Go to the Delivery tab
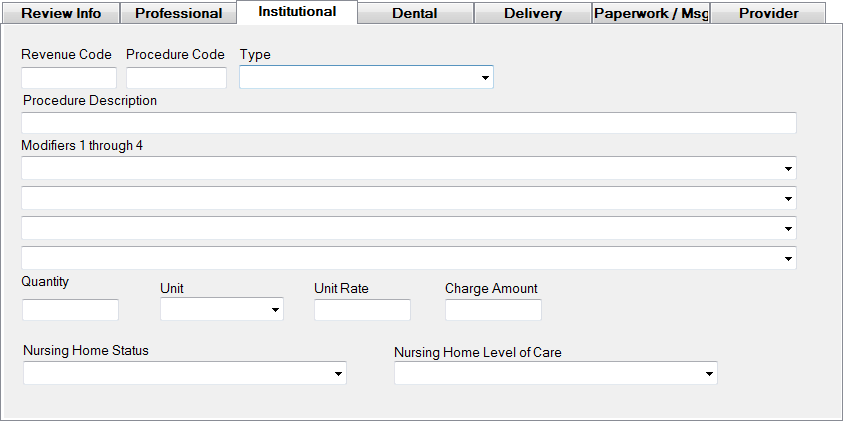 click(x=532, y=14)
